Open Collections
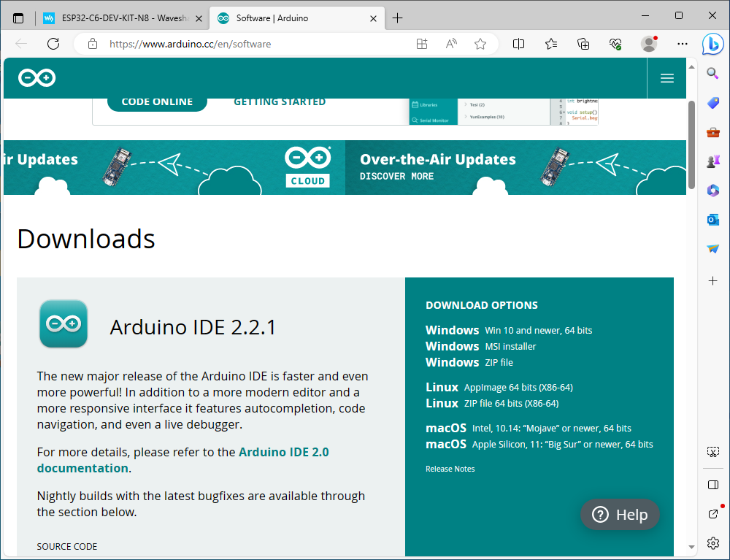Screen dimensions: 730x560 (583, 44)
